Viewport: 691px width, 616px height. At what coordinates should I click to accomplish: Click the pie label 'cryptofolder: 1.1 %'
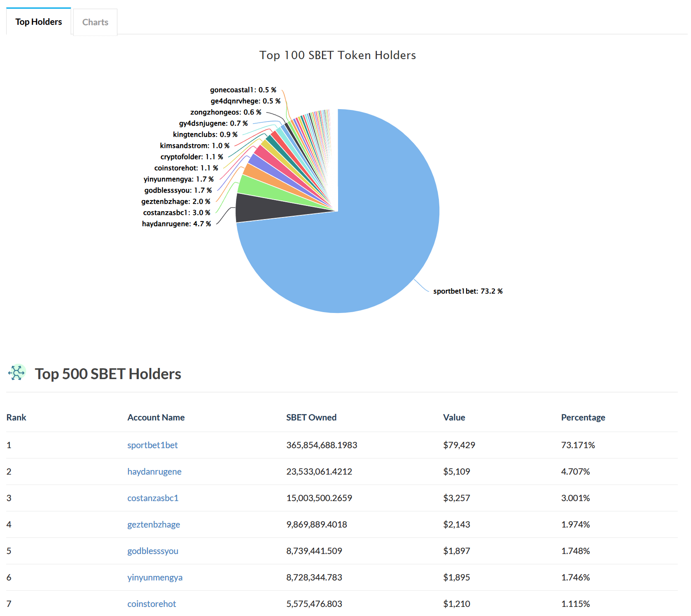(x=192, y=157)
